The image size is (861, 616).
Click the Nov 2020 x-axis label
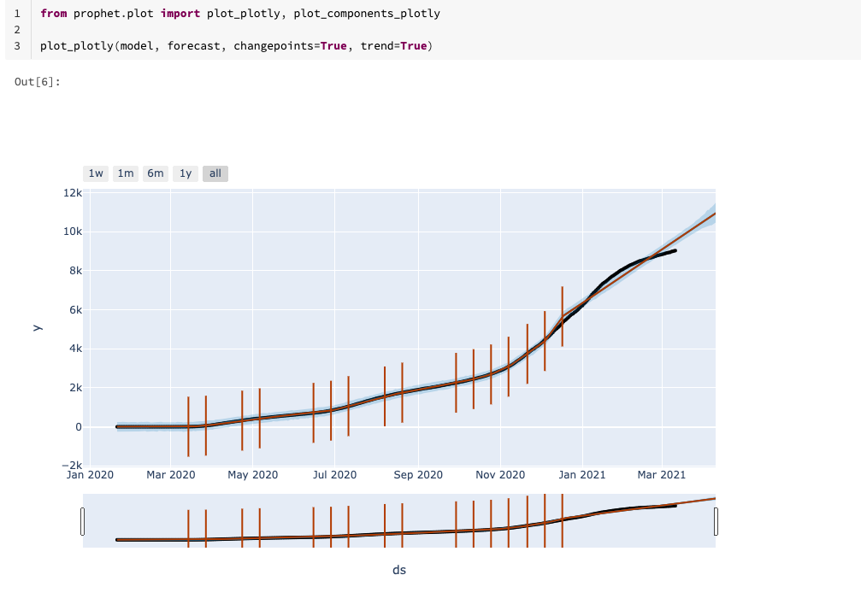pyautogui.click(x=500, y=475)
